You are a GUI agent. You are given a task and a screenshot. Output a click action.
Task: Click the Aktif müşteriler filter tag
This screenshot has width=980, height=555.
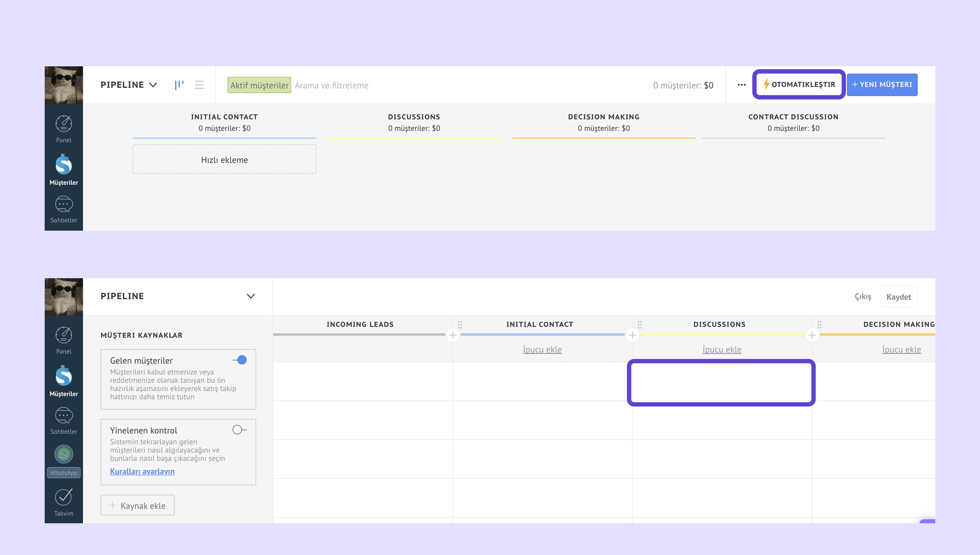[259, 85]
